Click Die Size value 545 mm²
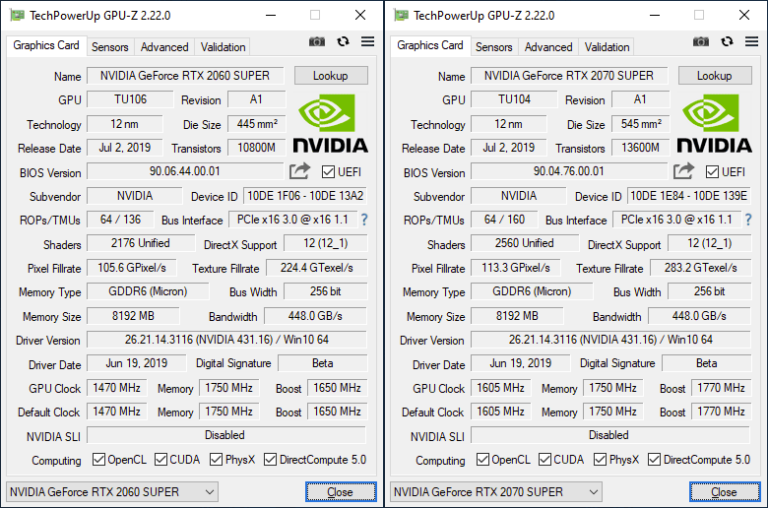 (641, 124)
